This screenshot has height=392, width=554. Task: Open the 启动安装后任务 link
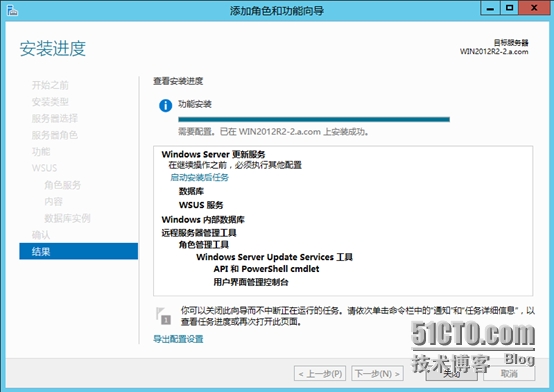(199, 177)
